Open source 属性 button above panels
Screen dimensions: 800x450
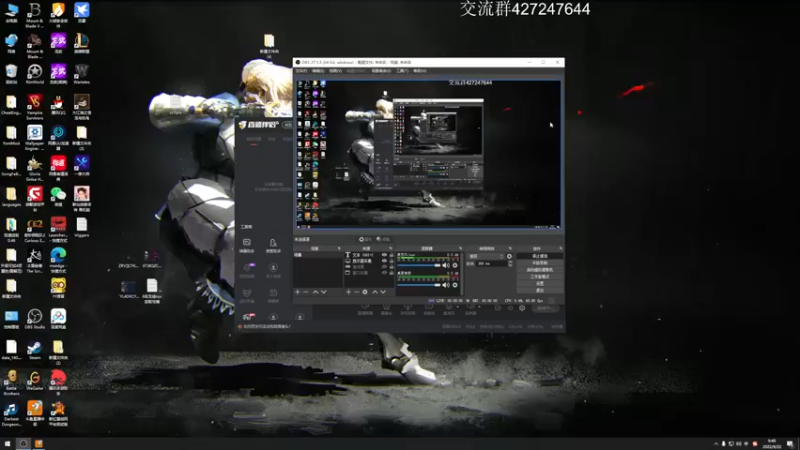pyautogui.click(x=365, y=239)
